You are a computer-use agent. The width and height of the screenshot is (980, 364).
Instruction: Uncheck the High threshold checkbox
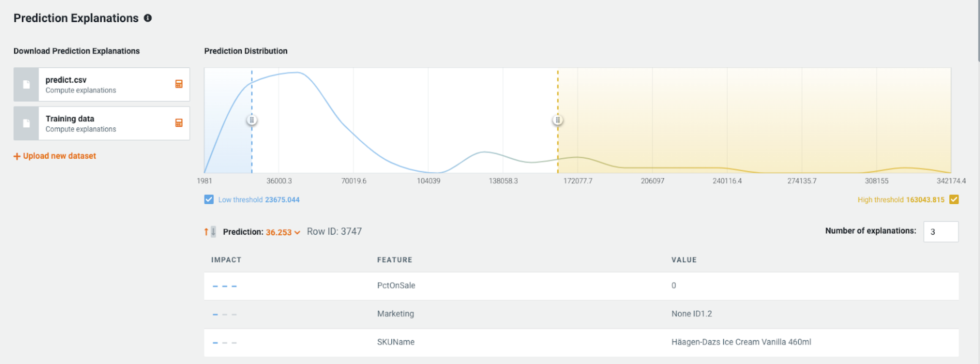coord(954,199)
